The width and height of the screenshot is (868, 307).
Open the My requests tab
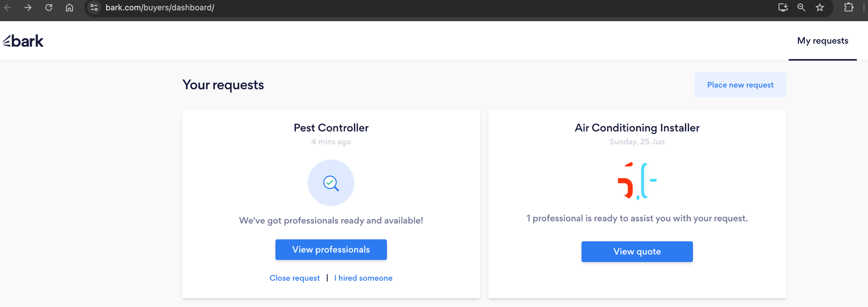click(x=823, y=41)
